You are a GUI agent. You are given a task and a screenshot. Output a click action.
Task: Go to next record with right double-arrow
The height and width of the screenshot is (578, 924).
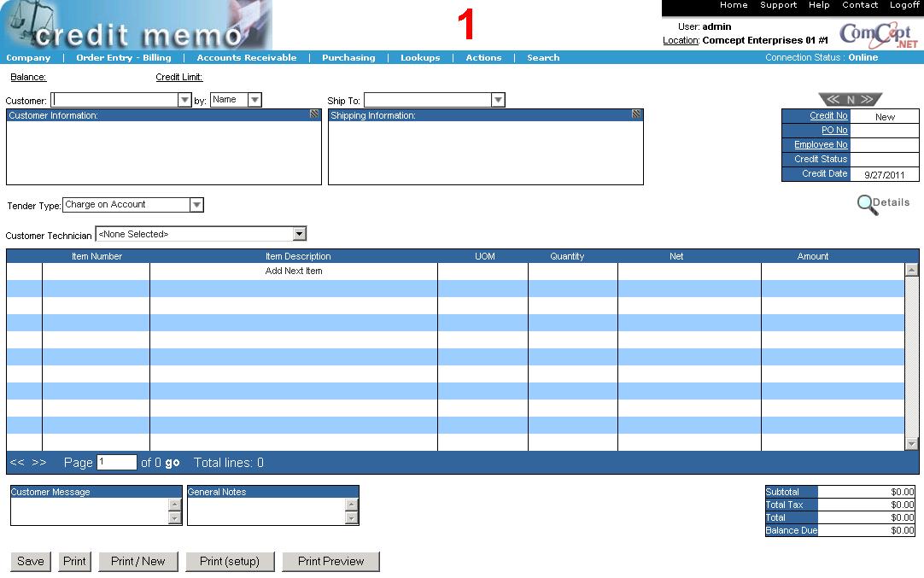867,100
